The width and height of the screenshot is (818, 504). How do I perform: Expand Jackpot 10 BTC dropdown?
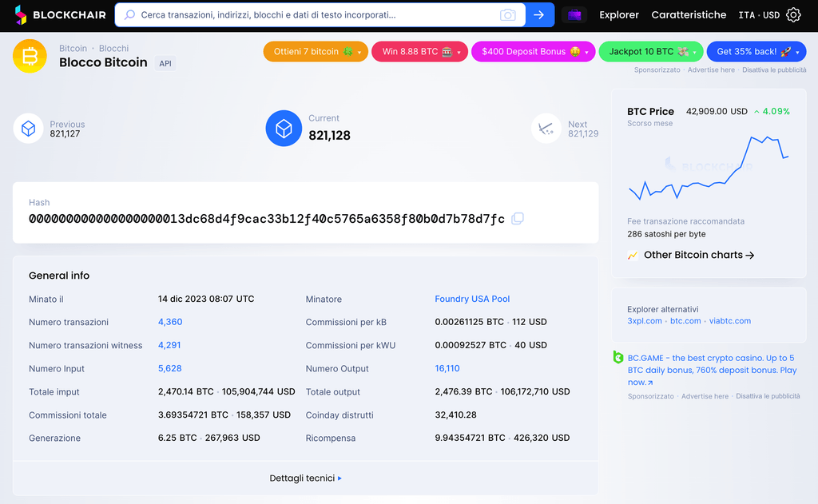click(x=651, y=52)
